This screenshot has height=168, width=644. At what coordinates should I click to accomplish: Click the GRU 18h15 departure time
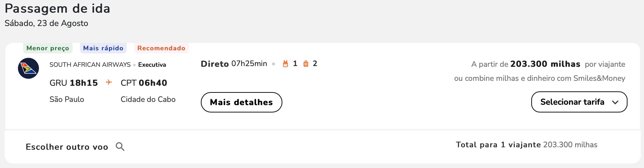(74, 83)
